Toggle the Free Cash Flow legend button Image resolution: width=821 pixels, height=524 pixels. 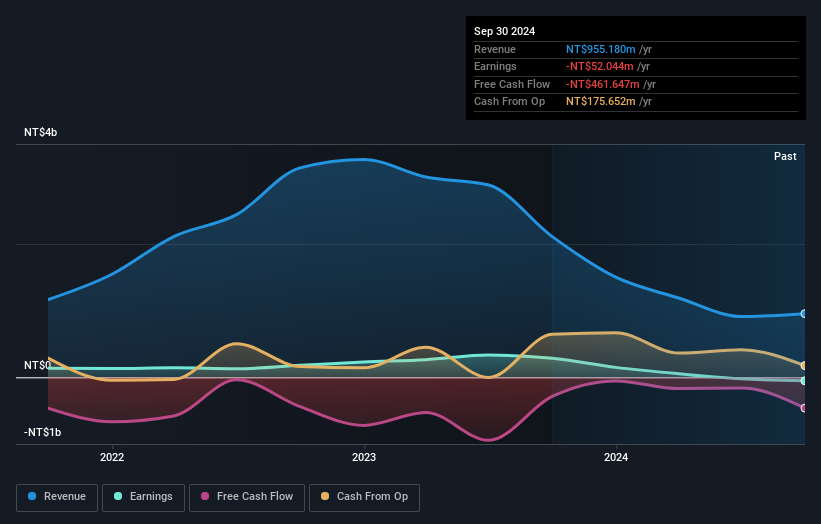point(247,497)
